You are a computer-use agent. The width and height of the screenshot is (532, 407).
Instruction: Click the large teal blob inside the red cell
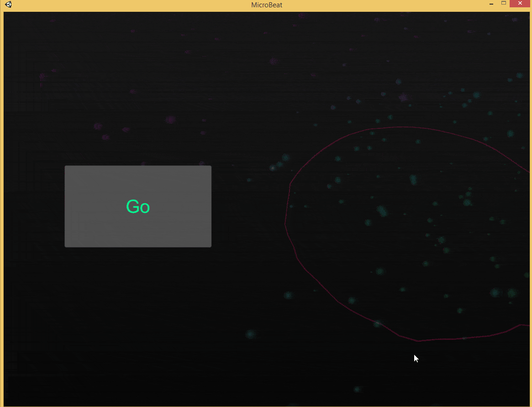tap(383, 211)
